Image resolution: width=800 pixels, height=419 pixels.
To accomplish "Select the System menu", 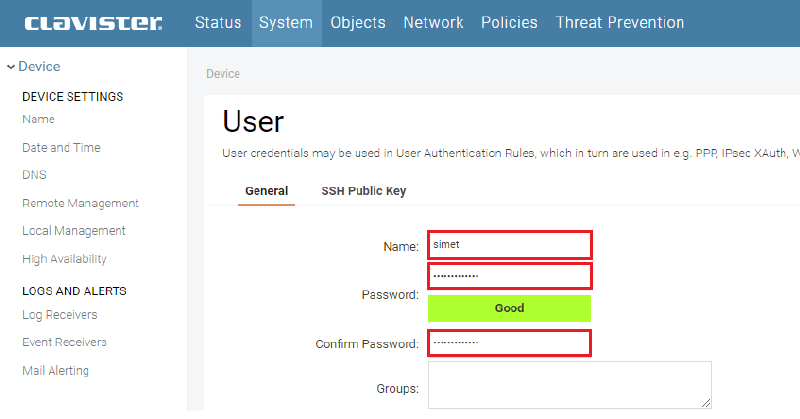I will click(x=285, y=23).
